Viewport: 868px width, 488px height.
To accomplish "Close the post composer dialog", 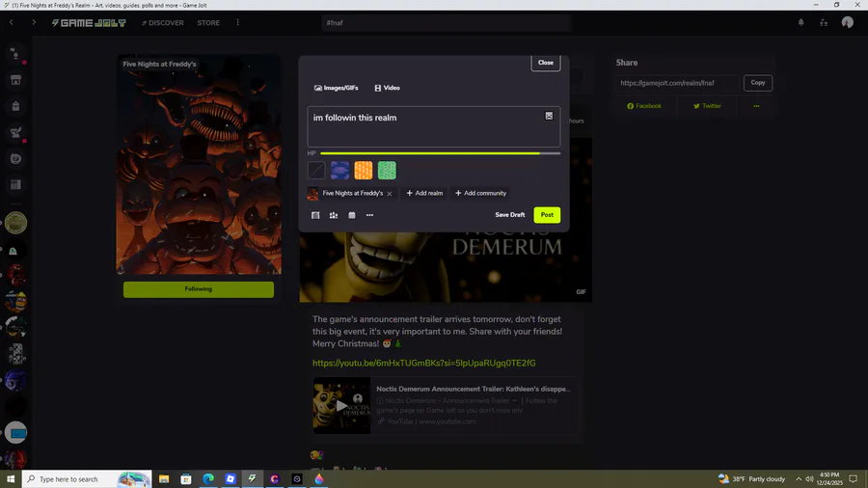I will tap(545, 63).
